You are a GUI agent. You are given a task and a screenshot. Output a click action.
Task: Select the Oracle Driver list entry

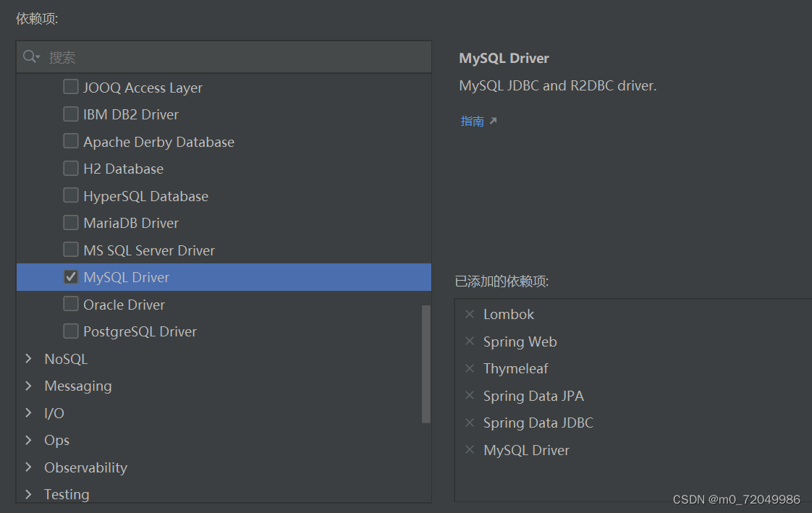click(123, 304)
